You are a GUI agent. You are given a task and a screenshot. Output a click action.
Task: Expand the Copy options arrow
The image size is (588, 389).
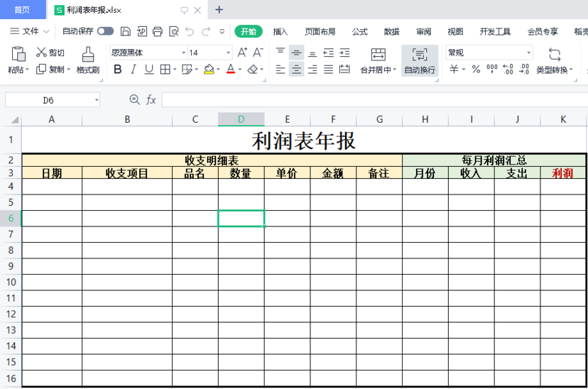[69, 70]
